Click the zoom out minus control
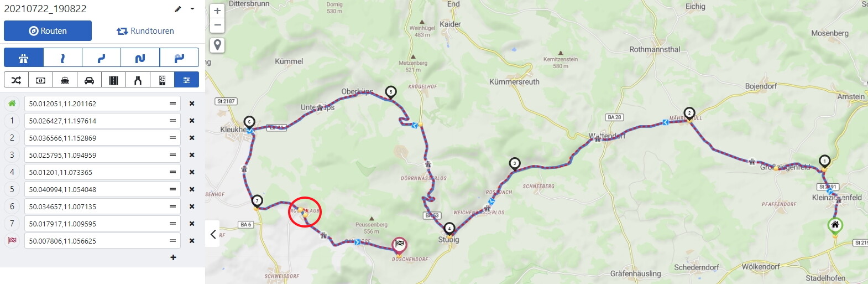The height and width of the screenshot is (284, 868). (217, 25)
